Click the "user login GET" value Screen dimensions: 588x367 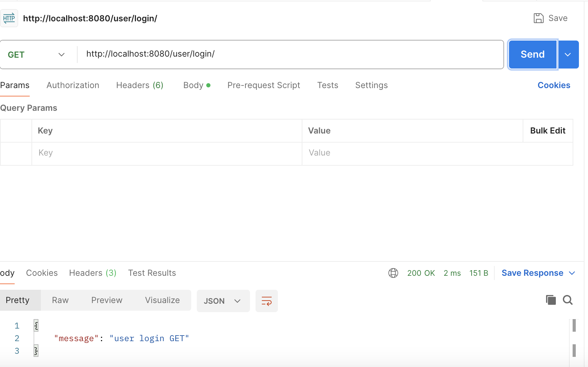[149, 338]
